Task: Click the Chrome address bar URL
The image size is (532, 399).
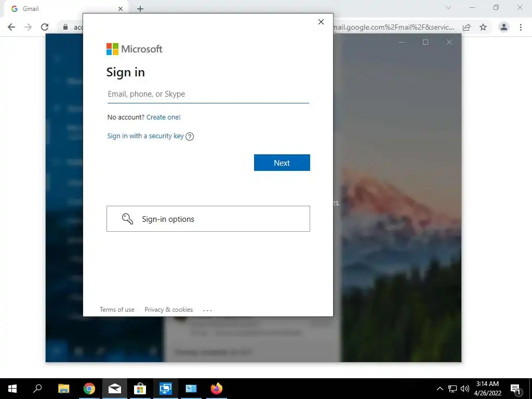Action: (x=393, y=27)
